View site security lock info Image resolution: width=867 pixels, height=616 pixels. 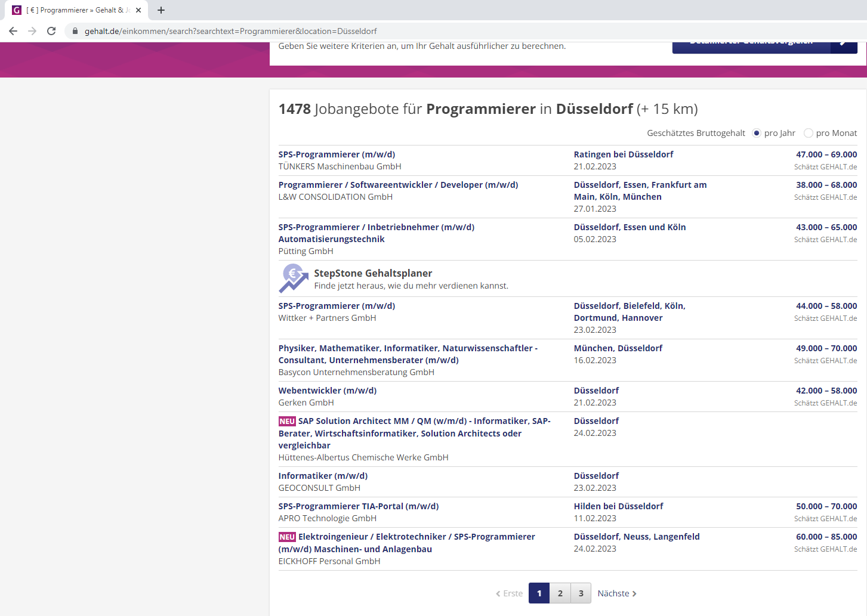coord(75,31)
